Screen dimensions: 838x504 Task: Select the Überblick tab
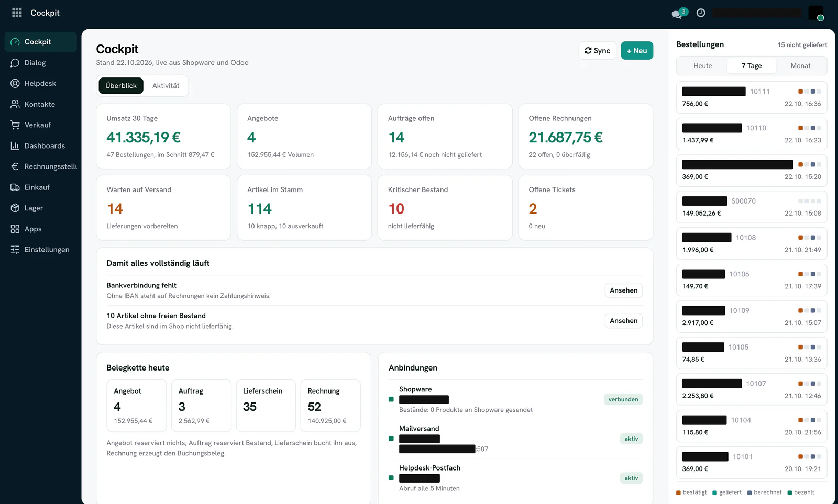[x=121, y=86]
